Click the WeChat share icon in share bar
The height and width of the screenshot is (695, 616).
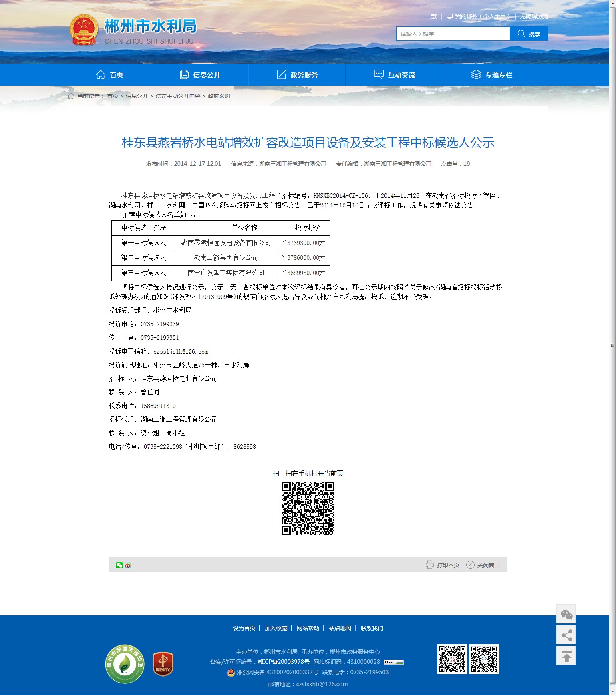click(119, 565)
